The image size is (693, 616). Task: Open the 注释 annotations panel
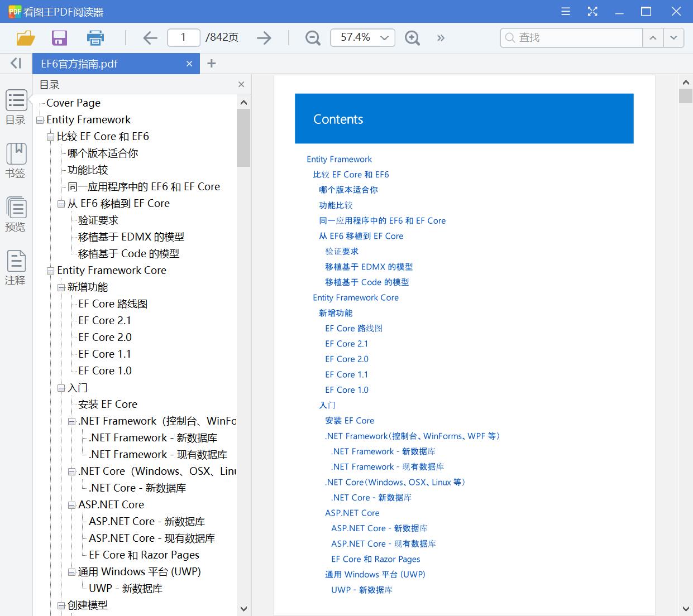16,268
